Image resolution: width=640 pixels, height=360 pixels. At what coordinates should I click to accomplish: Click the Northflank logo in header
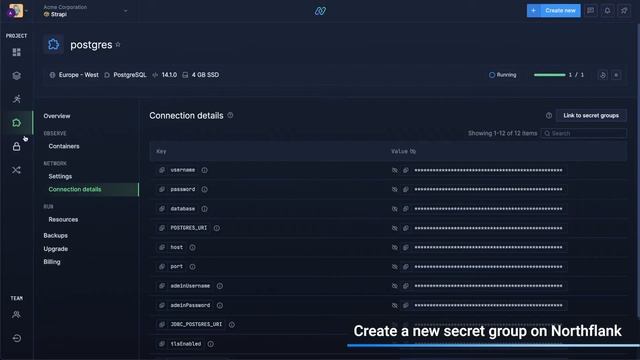tap(320, 11)
